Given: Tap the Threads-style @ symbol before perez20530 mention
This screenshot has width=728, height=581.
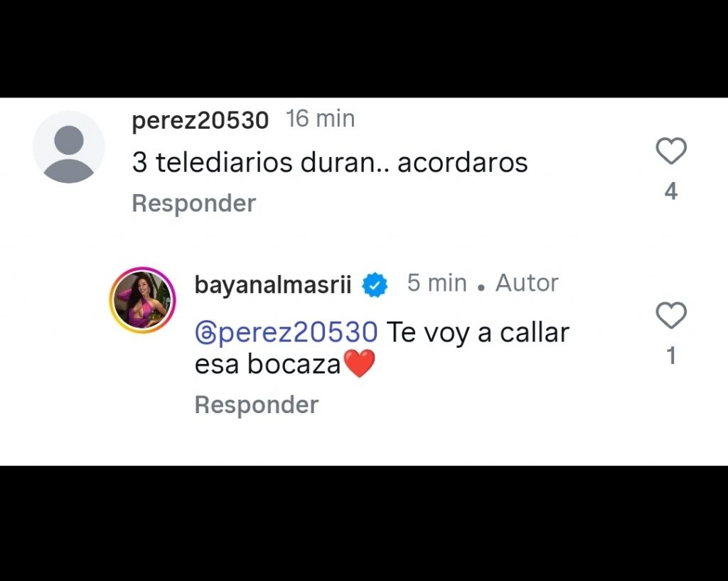Looking at the screenshot, I should (206, 334).
